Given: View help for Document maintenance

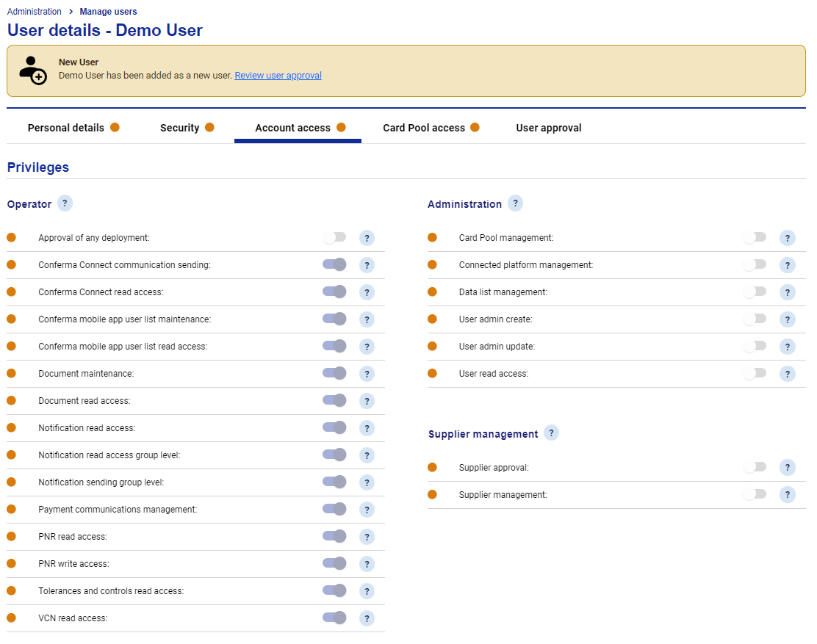Looking at the screenshot, I should pos(367,374).
